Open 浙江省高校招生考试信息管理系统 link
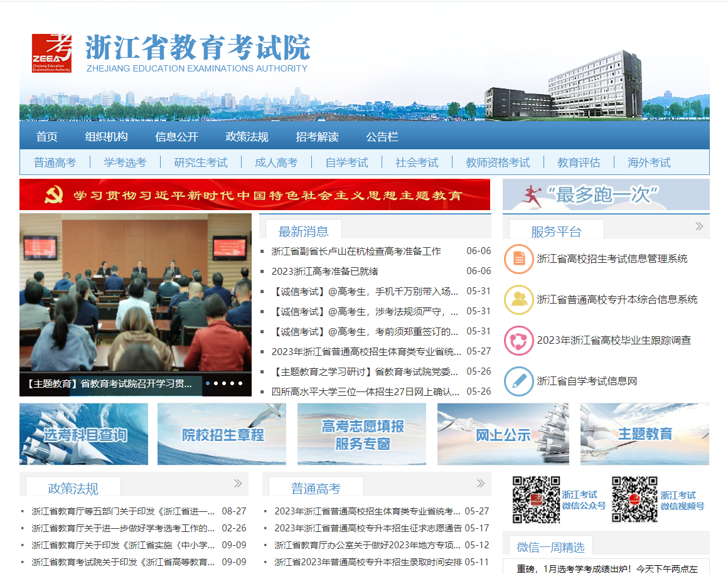 pyautogui.click(x=612, y=259)
